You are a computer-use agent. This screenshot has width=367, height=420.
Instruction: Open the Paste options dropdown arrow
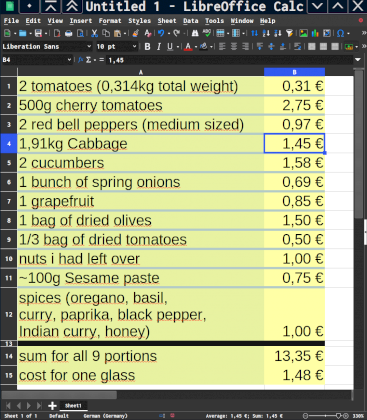125,33
